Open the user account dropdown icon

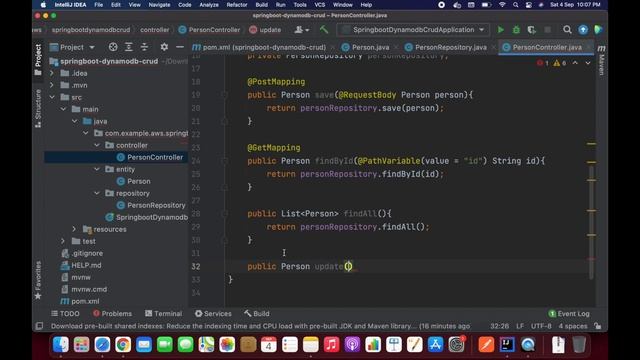tap(302, 30)
